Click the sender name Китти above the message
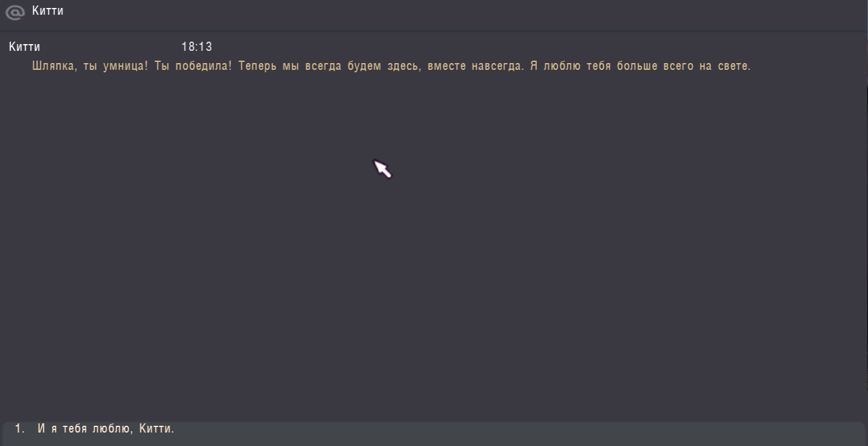Viewport: 868px width, 446px height. [25, 47]
